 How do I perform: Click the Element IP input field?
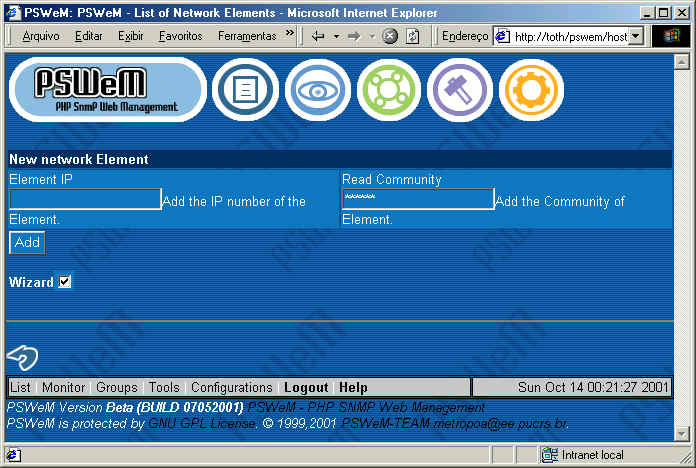tap(85, 199)
